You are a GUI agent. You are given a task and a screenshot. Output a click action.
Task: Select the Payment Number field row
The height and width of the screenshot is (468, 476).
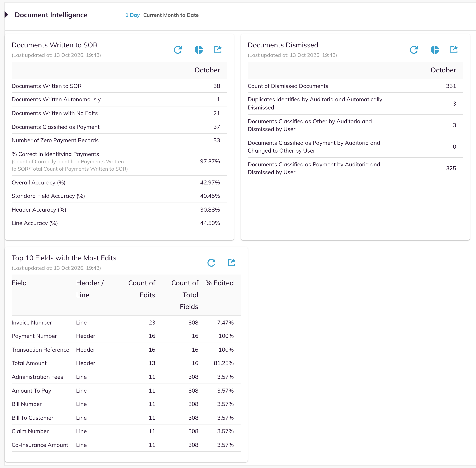click(126, 336)
